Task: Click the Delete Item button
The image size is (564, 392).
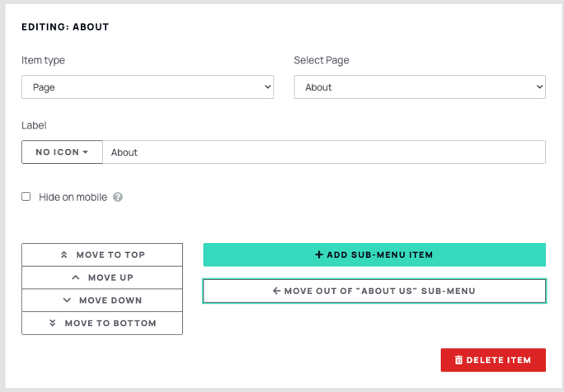Action: [493, 360]
